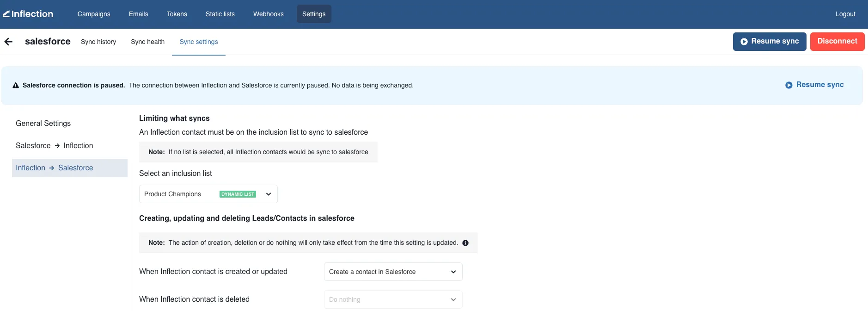Switch to the Sync history tab

coord(98,42)
